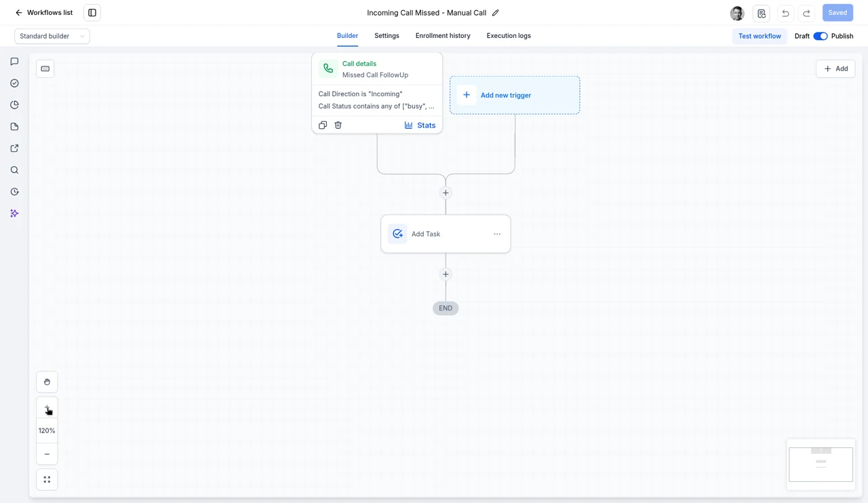This screenshot has width=868, height=503.
Task: Click the Test workflow button
Action: tap(759, 36)
